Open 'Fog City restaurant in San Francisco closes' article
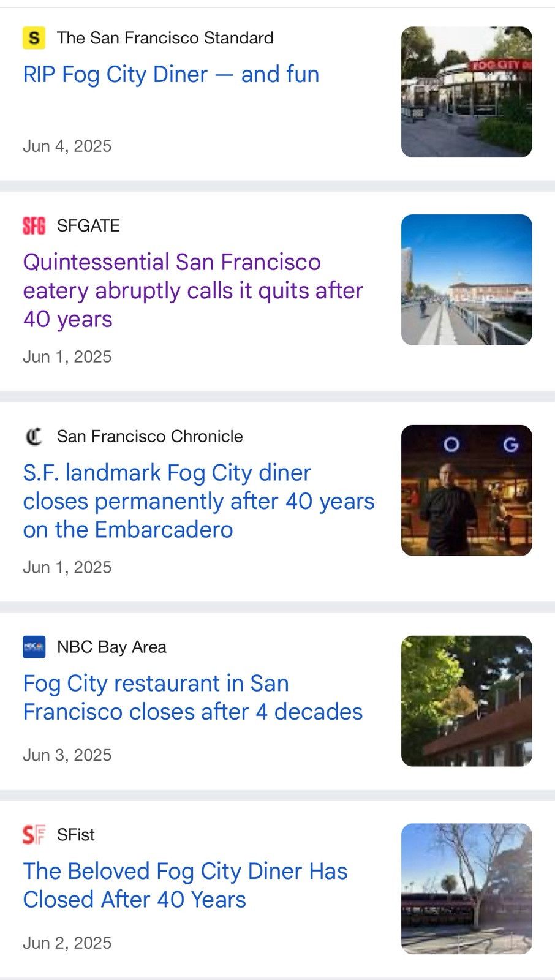The height and width of the screenshot is (980, 555). point(193,698)
